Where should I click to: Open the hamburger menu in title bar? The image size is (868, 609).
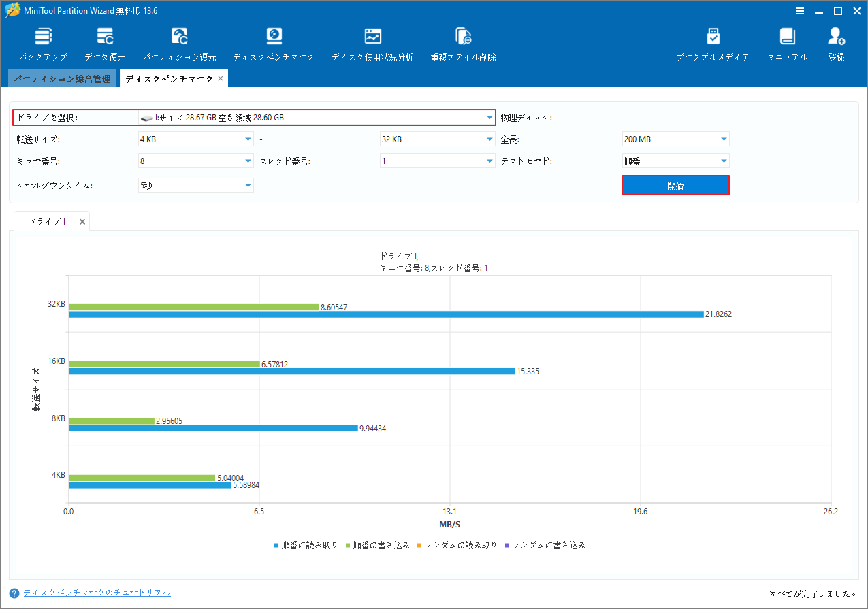coord(801,11)
